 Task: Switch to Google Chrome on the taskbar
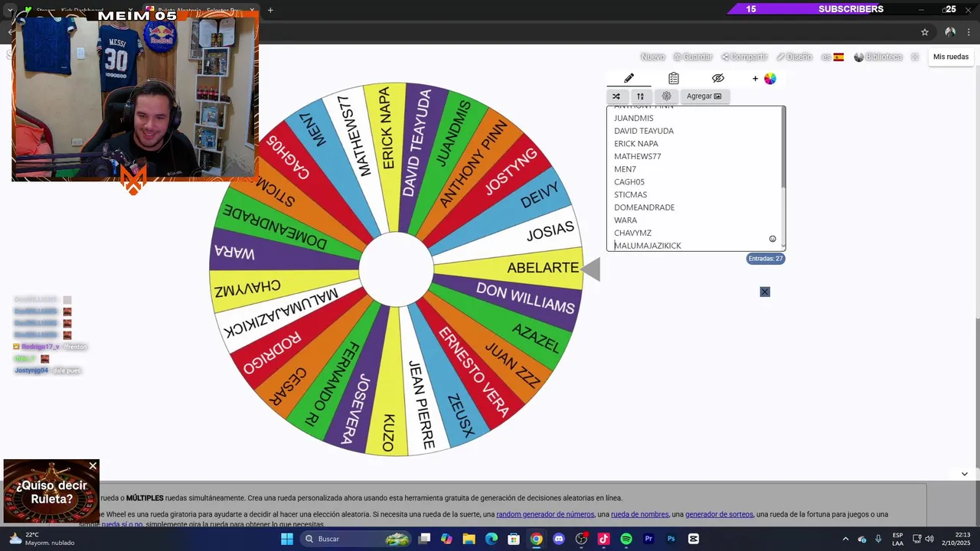537,539
